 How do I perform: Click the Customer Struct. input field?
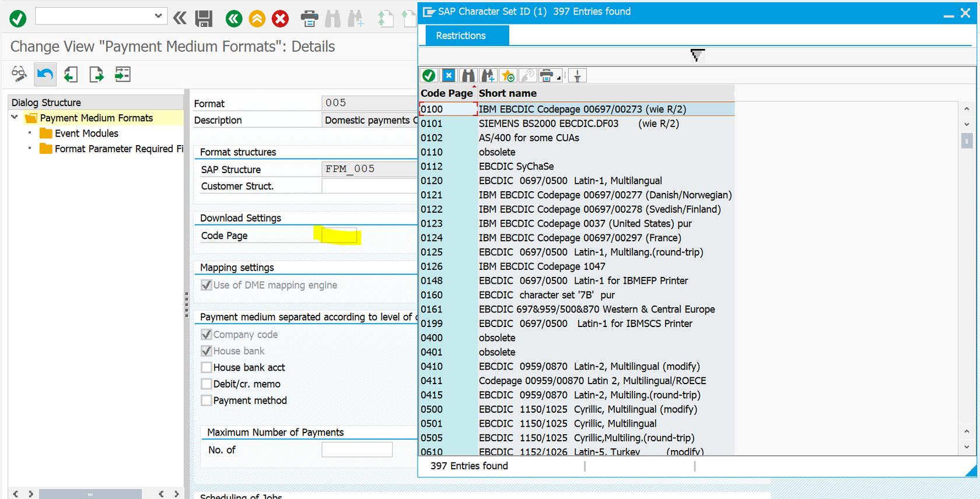[x=369, y=186]
